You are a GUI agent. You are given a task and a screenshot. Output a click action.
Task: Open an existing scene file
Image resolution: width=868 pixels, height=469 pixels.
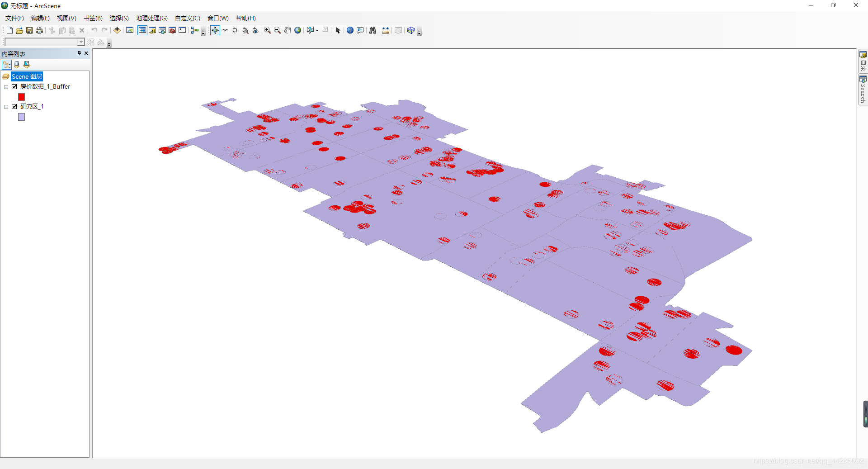pyautogui.click(x=19, y=30)
